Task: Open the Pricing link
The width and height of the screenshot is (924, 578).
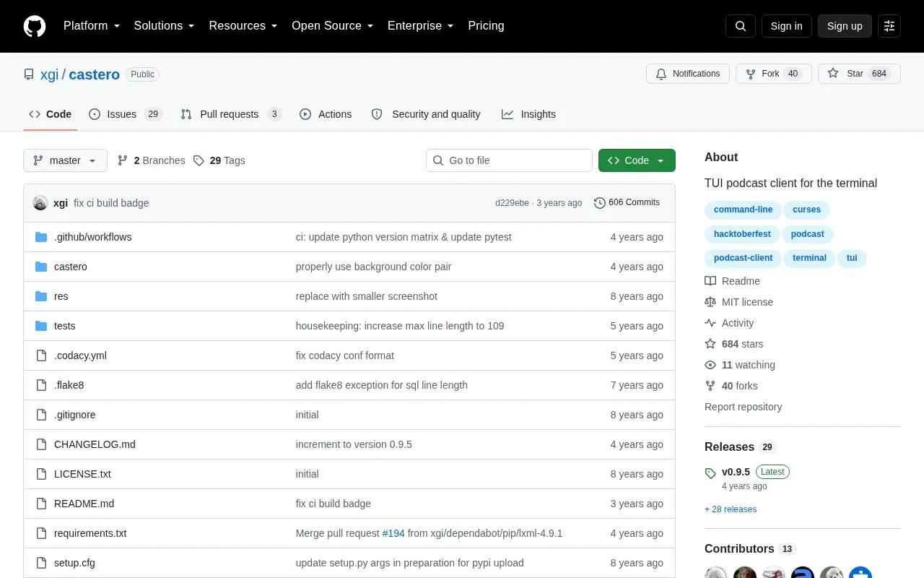Action: click(x=486, y=26)
